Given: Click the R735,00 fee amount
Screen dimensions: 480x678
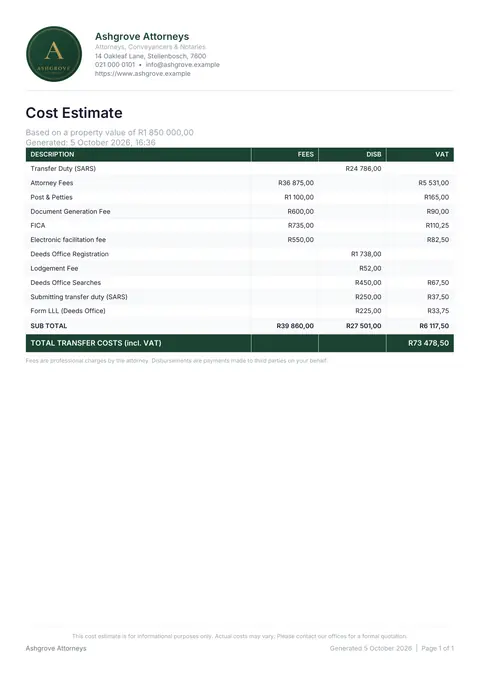Looking at the screenshot, I should click(301, 225).
